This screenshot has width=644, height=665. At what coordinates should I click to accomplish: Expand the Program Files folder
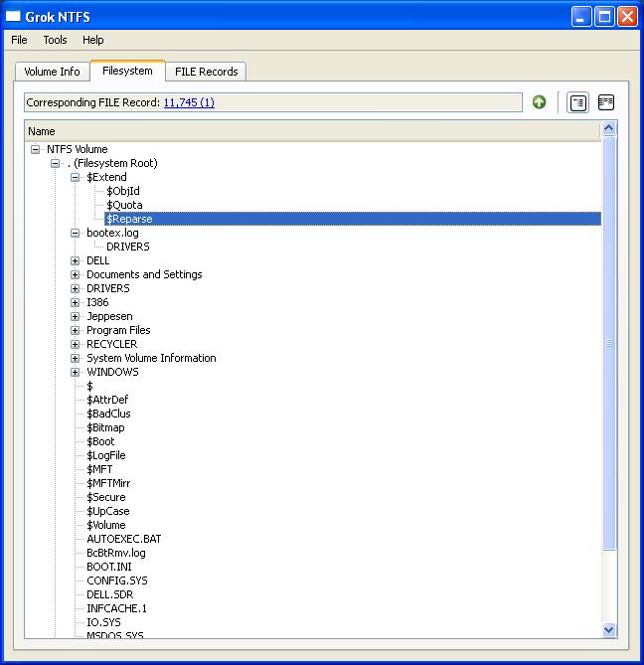76,330
